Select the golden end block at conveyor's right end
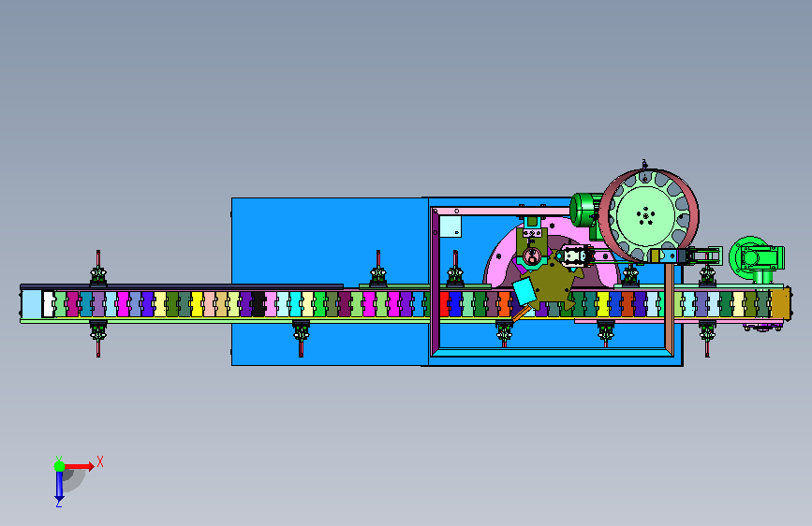Screen dimensions: 812x526 point(780,303)
